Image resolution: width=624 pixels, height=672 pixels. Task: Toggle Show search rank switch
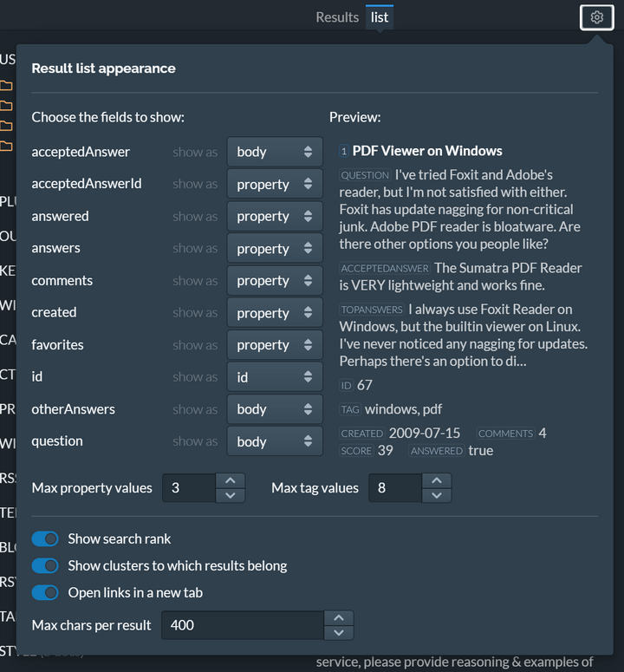pyautogui.click(x=45, y=538)
